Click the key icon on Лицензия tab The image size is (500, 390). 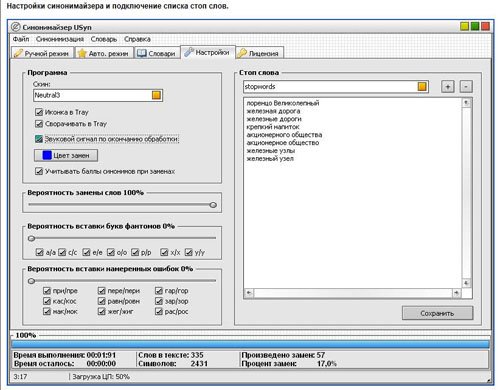pos(242,53)
